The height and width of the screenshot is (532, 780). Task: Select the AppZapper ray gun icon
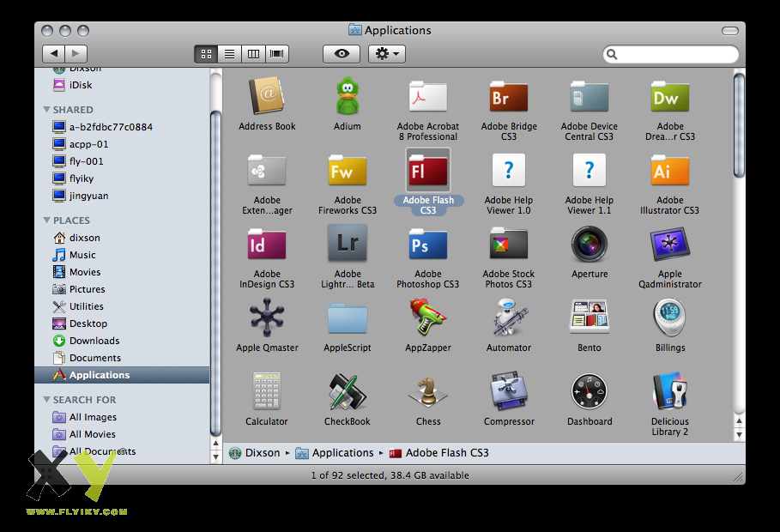pos(428,317)
